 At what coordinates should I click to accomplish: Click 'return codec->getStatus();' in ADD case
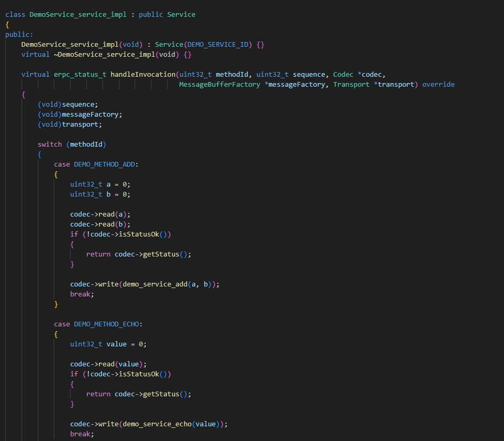[138, 254]
